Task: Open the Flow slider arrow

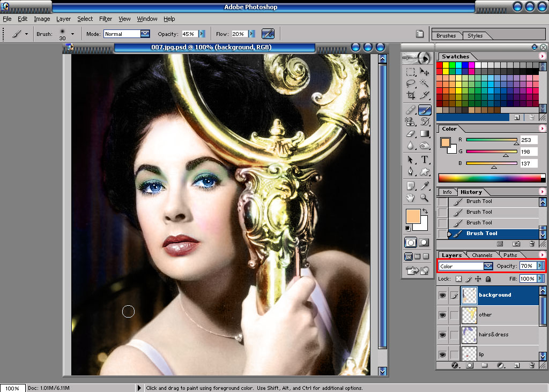Action: point(252,34)
